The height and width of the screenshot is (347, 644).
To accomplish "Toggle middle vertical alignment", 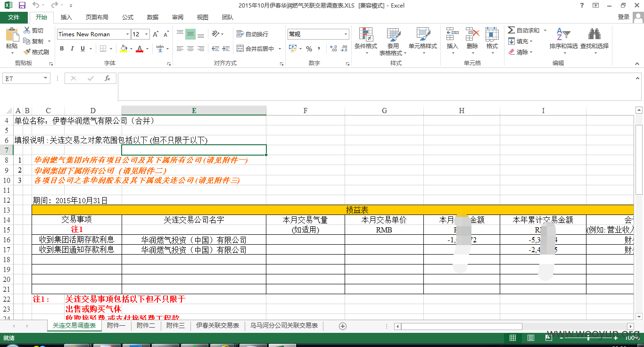I will coord(190,34).
